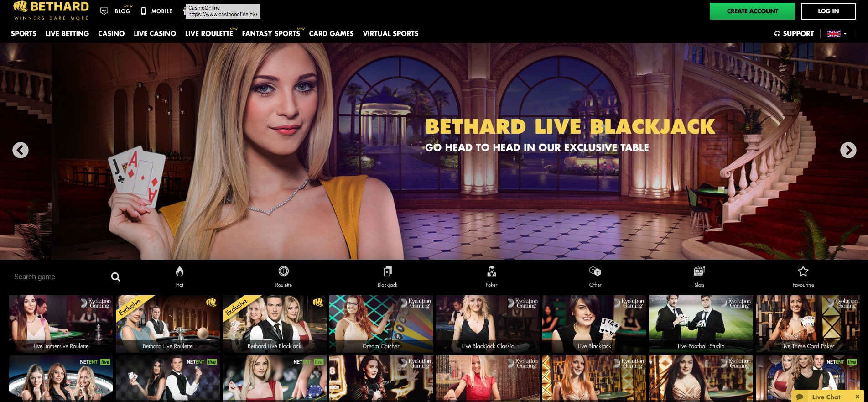
Task: Open the Mobile link
Action: [x=161, y=11]
